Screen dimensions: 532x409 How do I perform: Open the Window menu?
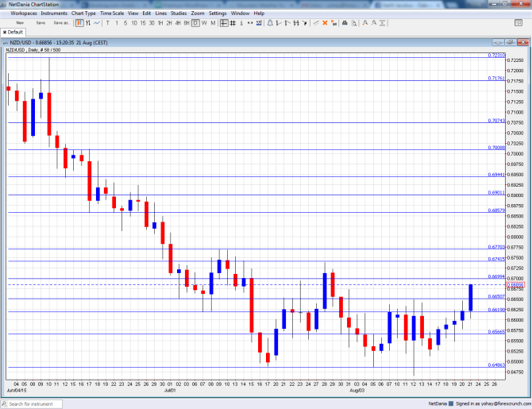[240, 14]
